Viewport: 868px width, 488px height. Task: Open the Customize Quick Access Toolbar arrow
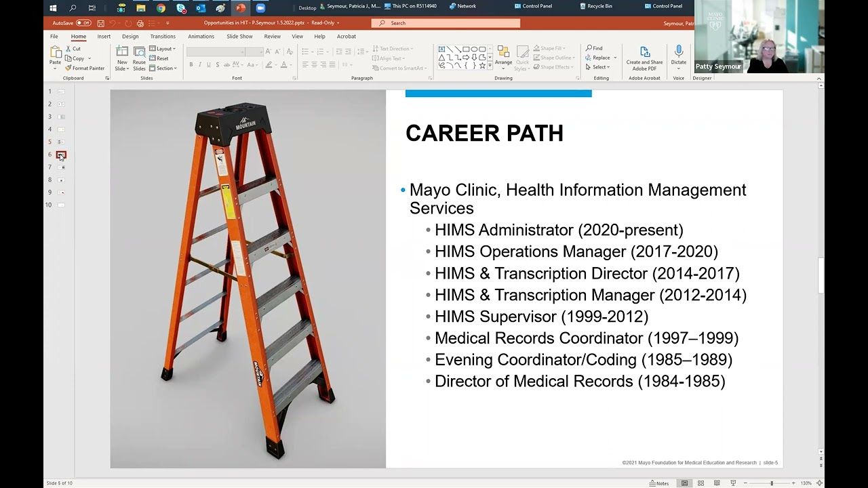point(167,23)
